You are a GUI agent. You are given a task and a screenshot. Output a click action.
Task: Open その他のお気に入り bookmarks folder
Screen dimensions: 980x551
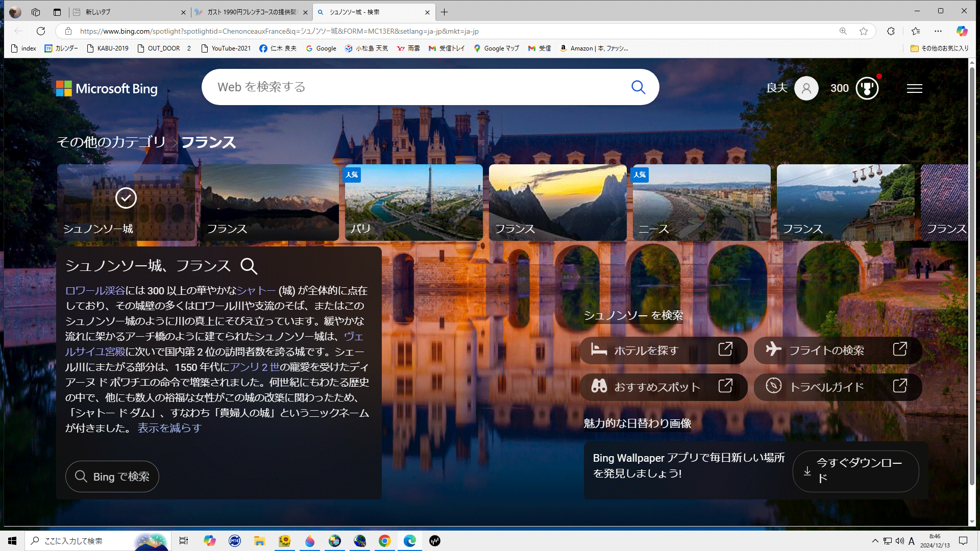(x=940, y=48)
